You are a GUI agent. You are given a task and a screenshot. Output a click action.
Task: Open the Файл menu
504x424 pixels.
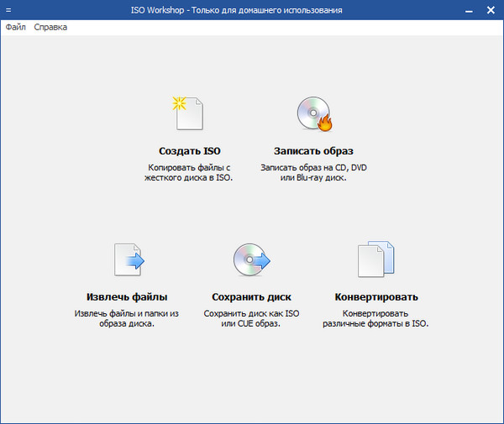pos(15,27)
